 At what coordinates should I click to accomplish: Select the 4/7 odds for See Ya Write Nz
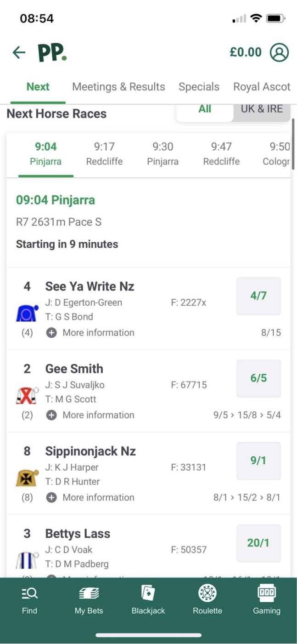(x=258, y=296)
